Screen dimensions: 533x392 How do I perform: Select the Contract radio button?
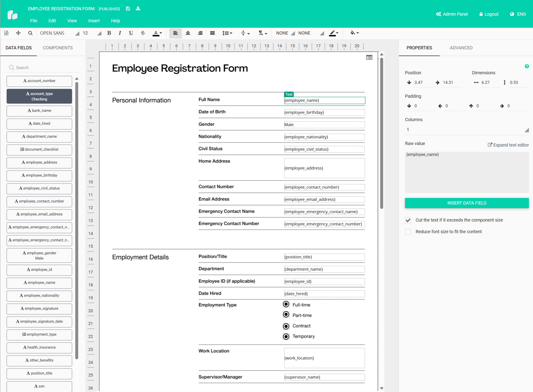tap(286, 326)
